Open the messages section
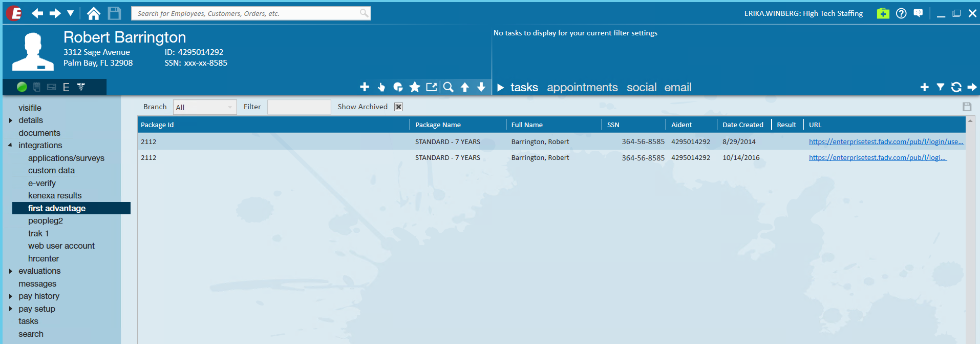Image resolution: width=980 pixels, height=344 pixels. [37, 284]
